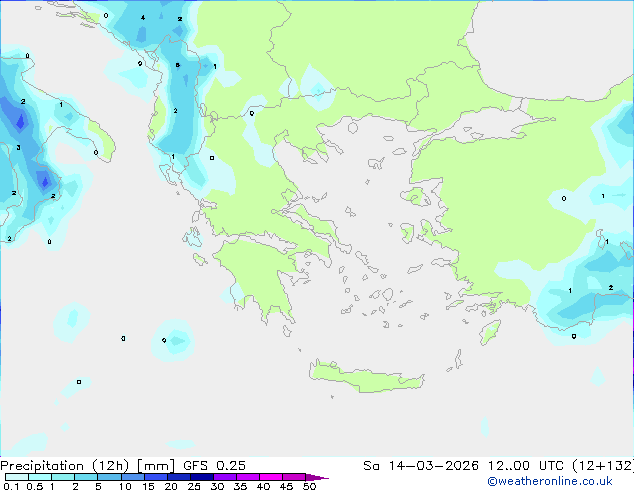Viewport: 634px width, 490px height.
Task: Click the island of Crete on map
Action: [366, 378]
